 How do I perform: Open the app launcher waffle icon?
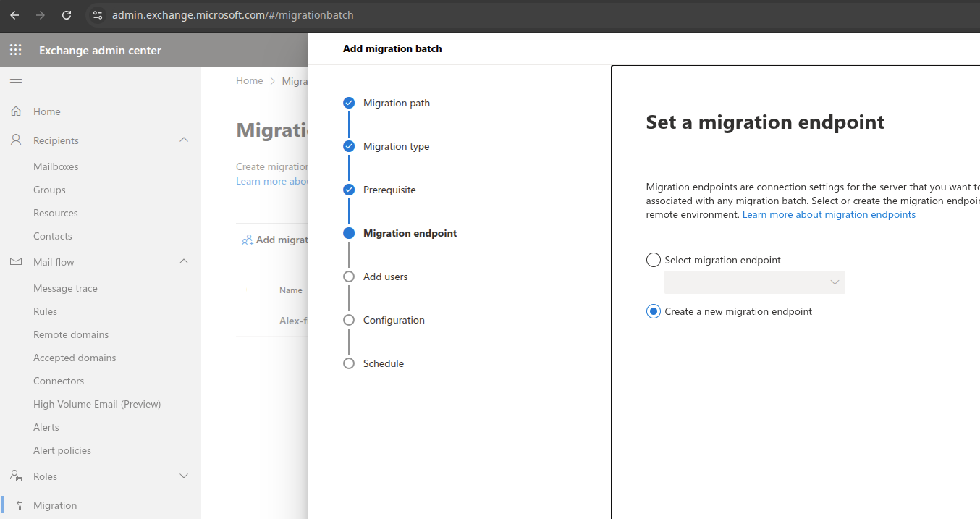(x=15, y=50)
